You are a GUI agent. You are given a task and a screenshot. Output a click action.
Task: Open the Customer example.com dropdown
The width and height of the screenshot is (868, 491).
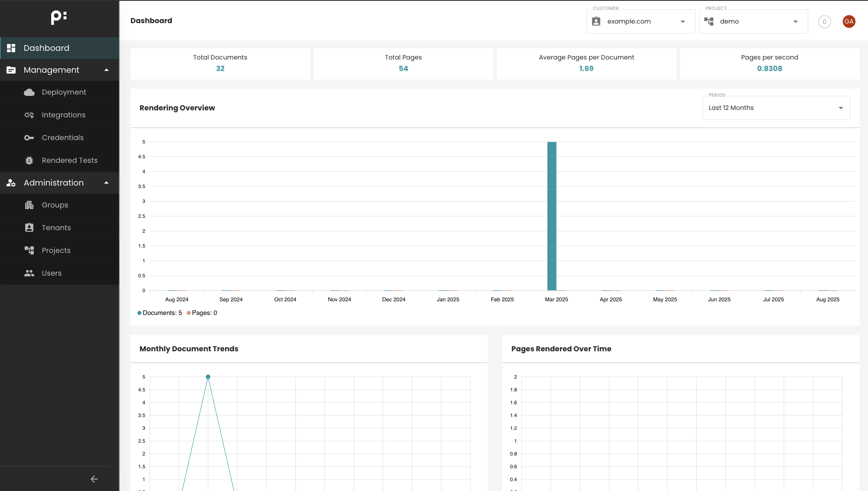click(640, 21)
